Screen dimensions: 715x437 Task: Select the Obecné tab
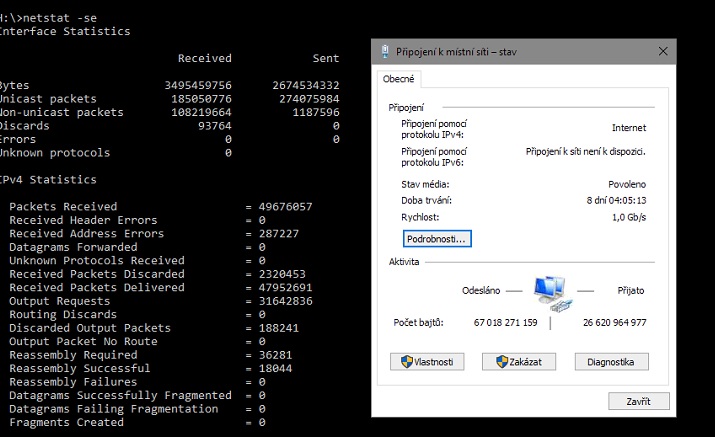point(399,79)
